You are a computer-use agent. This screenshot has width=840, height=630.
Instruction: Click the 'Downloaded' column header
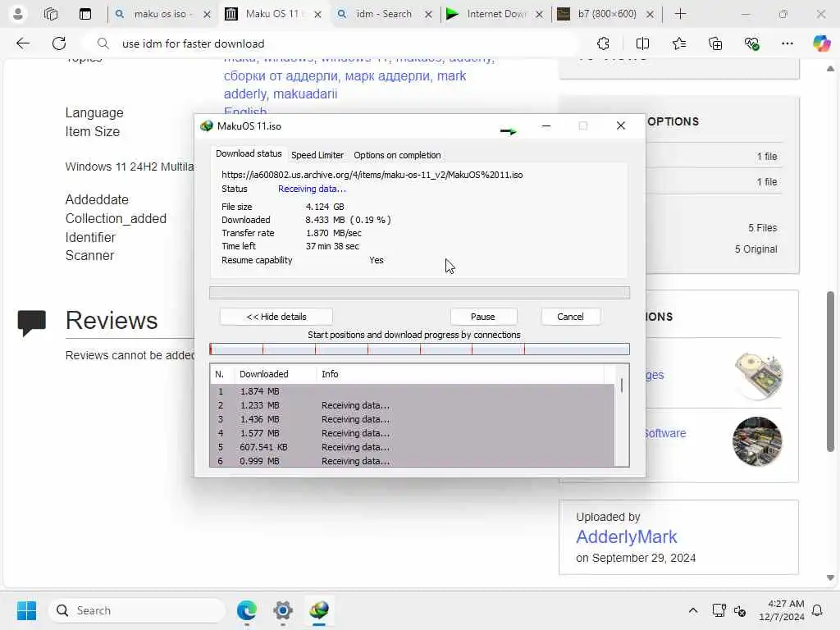276,374
